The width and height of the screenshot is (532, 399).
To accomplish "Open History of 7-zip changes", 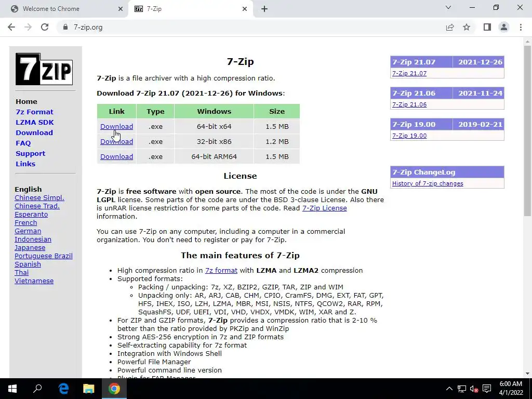I will [x=428, y=183].
